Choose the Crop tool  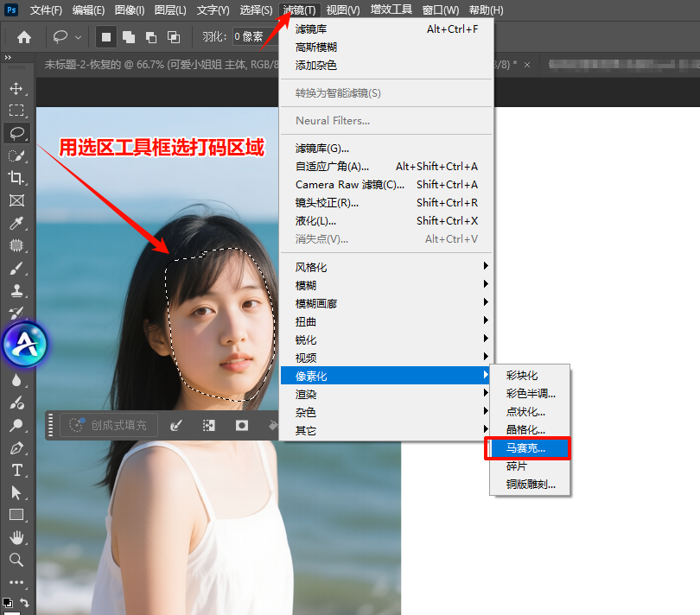tap(16, 178)
